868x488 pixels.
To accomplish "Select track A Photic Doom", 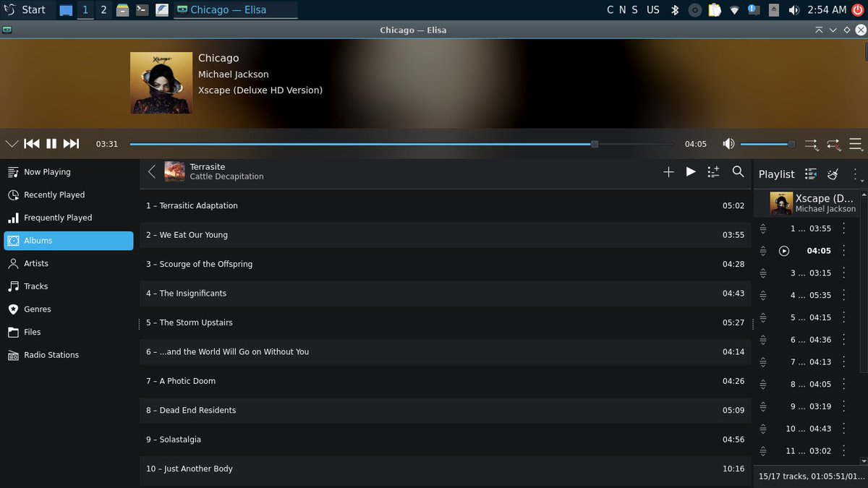I will click(445, 381).
